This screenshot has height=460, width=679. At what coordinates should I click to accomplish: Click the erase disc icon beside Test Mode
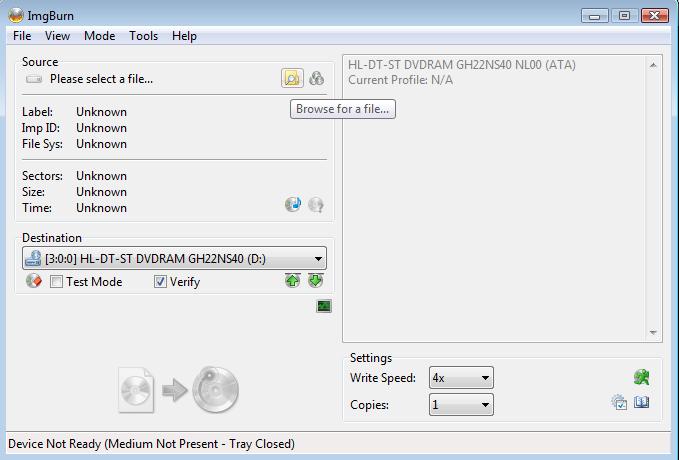click(x=34, y=281)
